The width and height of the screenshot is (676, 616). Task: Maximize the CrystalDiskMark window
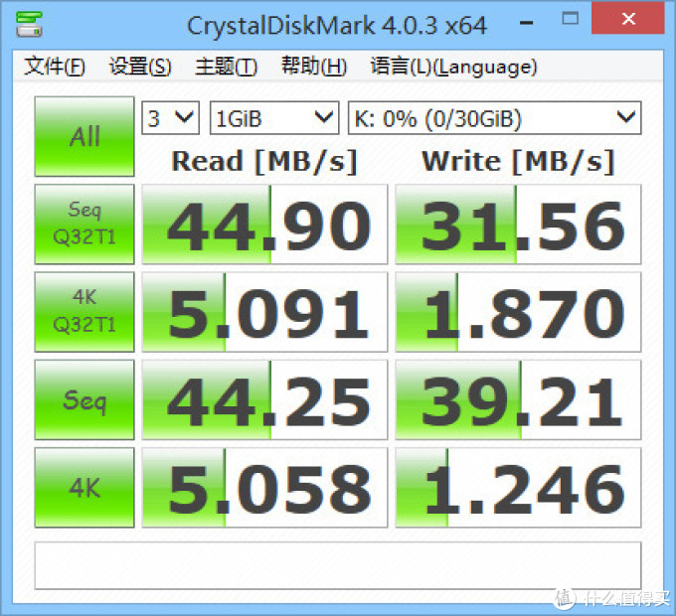click(571, 19)
